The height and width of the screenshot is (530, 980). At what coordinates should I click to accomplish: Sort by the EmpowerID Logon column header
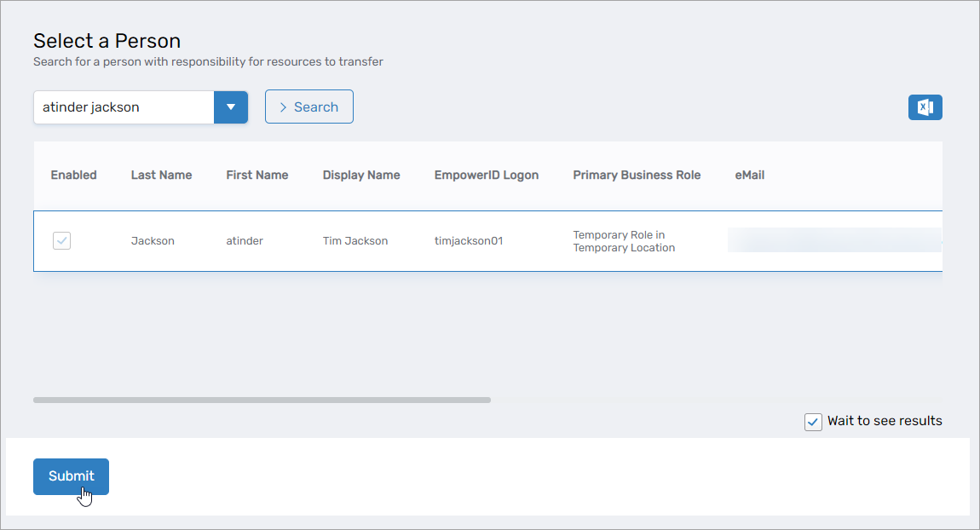[486, 176]
